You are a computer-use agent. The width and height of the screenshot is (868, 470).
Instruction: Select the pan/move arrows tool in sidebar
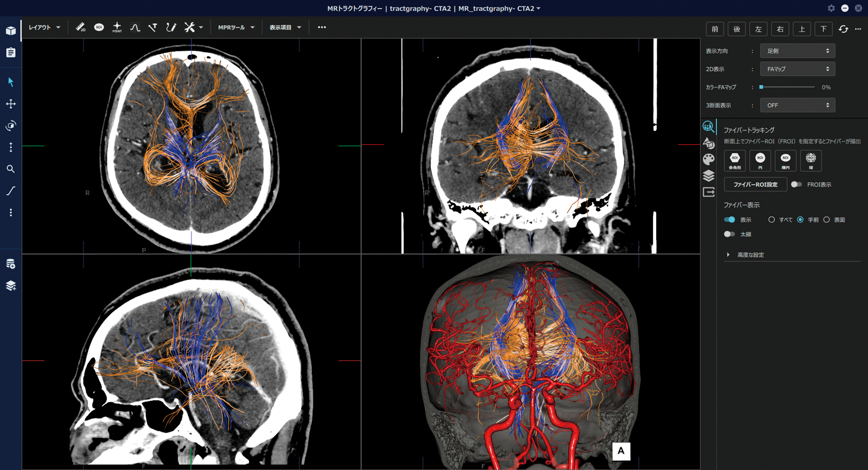point(11,104)
